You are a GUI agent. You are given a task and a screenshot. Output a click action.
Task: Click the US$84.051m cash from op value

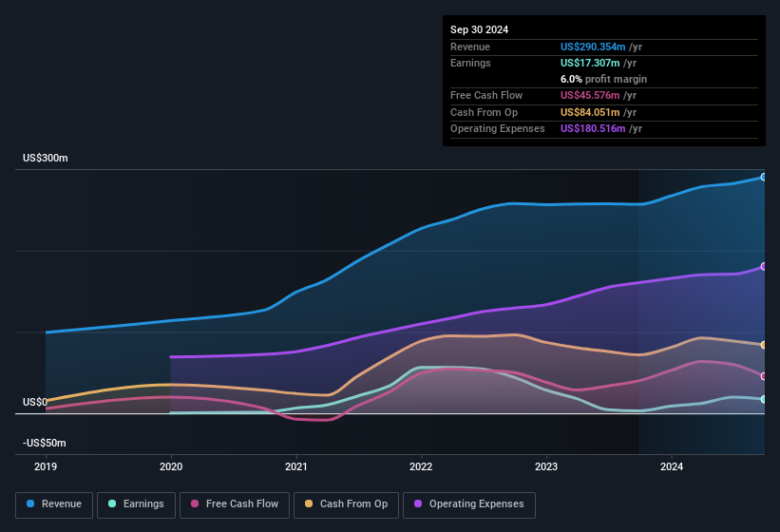590,112
